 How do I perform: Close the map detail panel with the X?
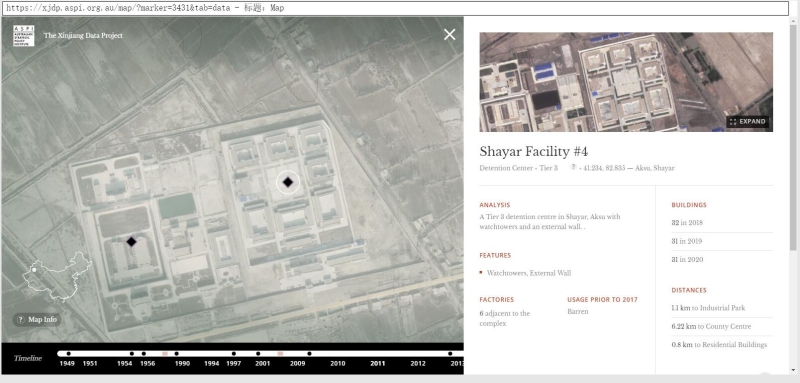point(449,35)
